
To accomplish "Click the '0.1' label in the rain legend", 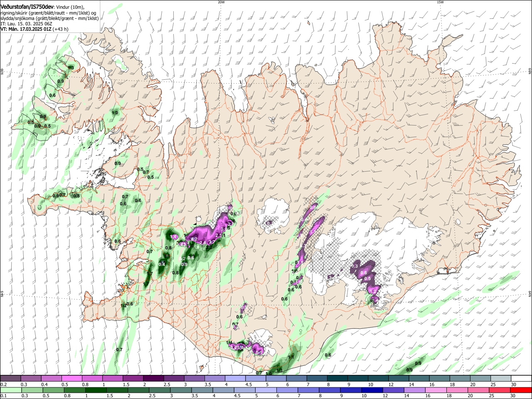I will (x=3, y=396).
